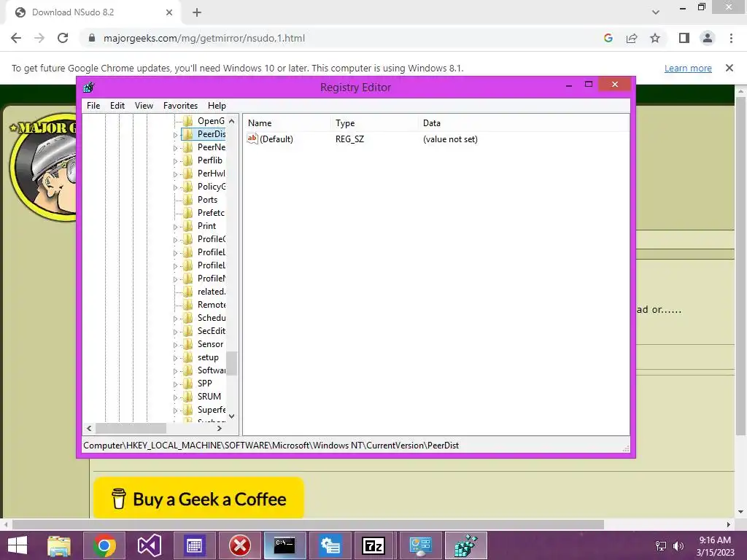Select the Download NSudo 8.2 browser tab
Viewport: 747px width, 560px height.
94,12
